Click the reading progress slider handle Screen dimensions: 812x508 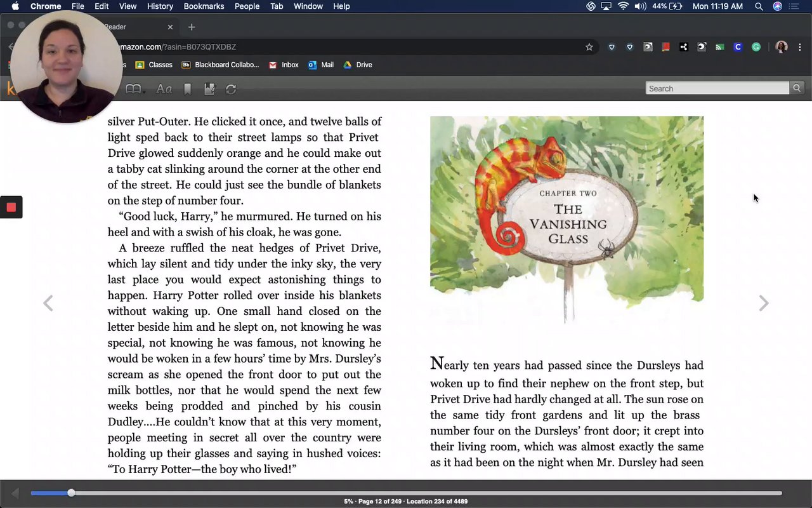(x=71, y=493)
